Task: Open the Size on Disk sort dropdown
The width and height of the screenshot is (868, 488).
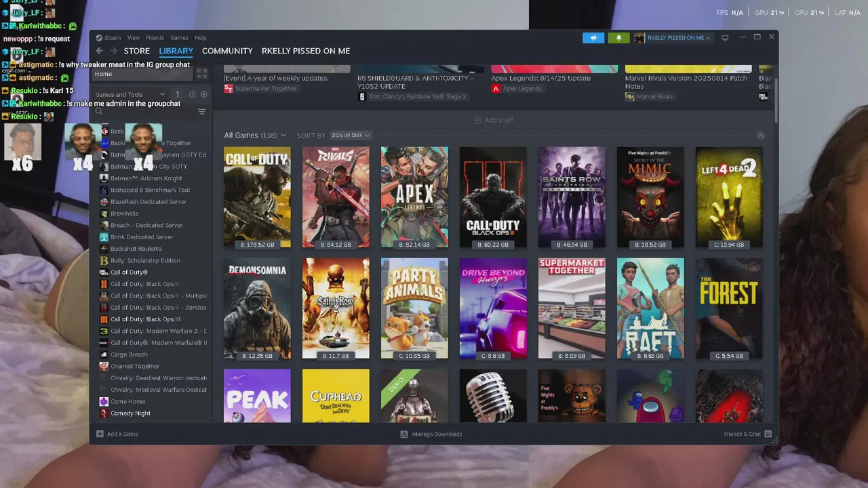Action: click(351, 136)
